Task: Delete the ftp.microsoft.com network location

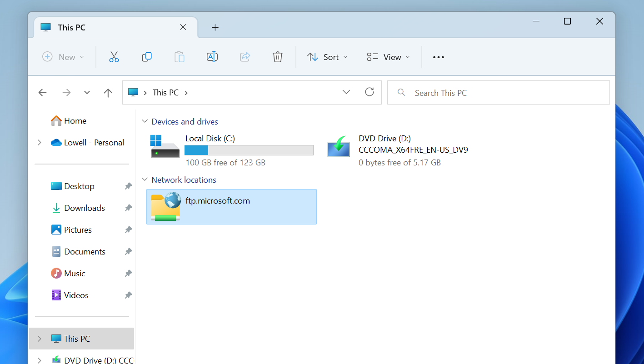Action: [x=277, y=57]
